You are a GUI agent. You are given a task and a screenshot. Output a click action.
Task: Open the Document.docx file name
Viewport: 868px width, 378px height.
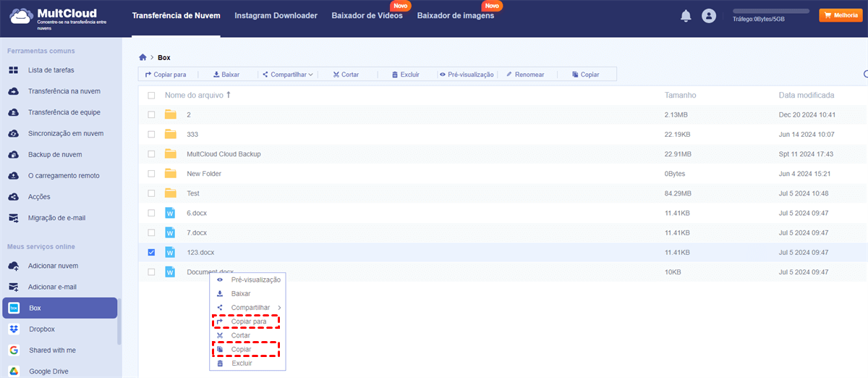(210, 272)
